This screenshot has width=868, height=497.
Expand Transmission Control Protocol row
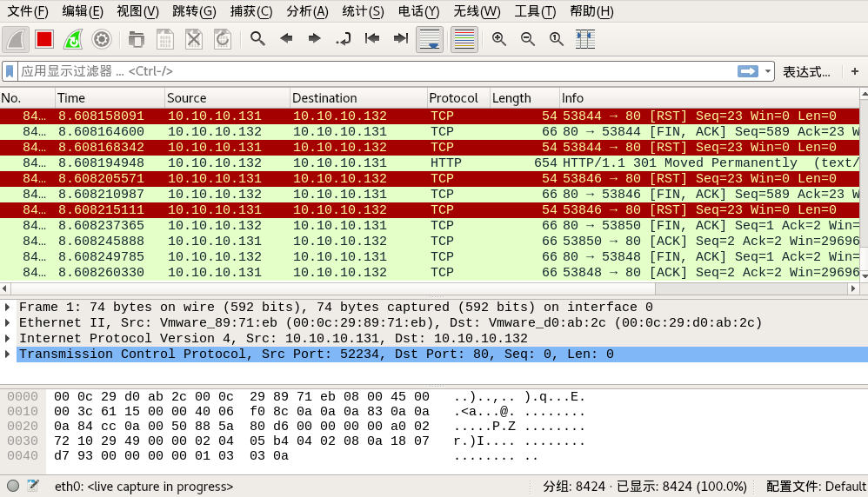(x=8, y=354)
